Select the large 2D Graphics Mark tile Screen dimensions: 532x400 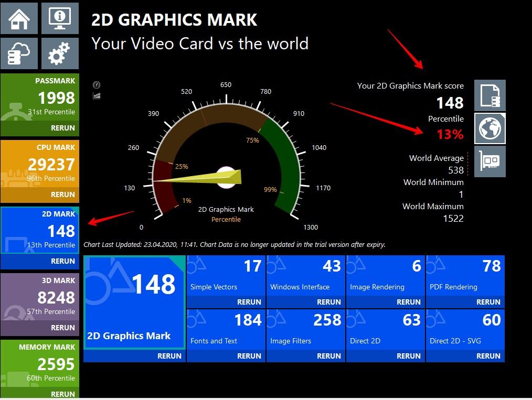click(x=135, y=302)
